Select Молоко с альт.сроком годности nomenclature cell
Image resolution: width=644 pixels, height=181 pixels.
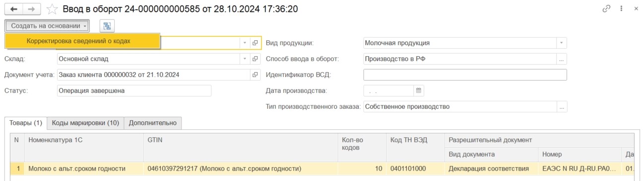(x=84, y=169)
